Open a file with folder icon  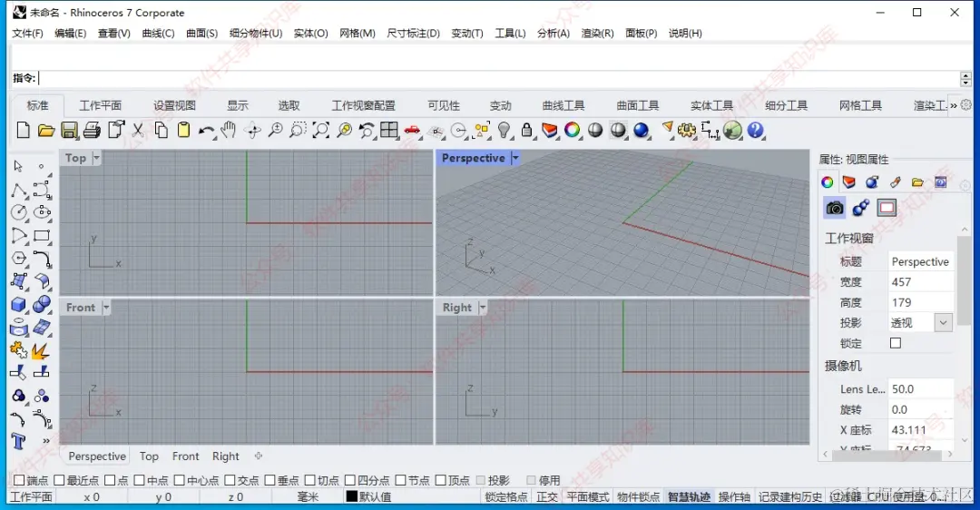click(45, 130)
